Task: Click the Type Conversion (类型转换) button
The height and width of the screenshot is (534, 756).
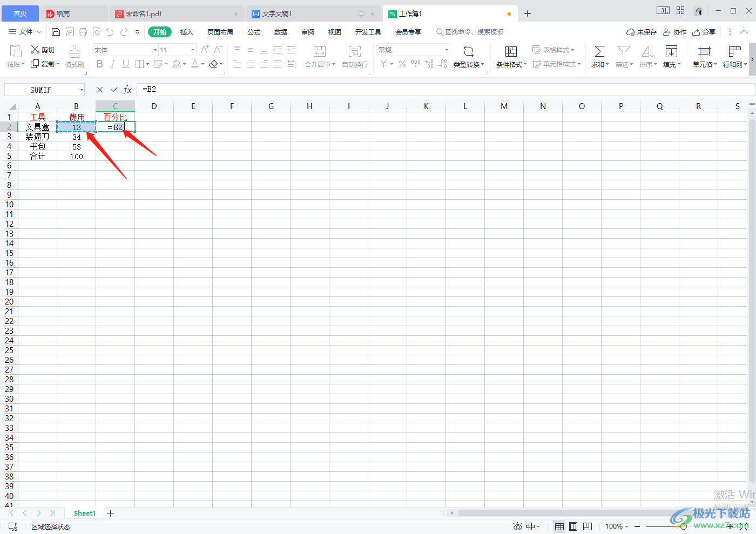Action: (469, 57)
